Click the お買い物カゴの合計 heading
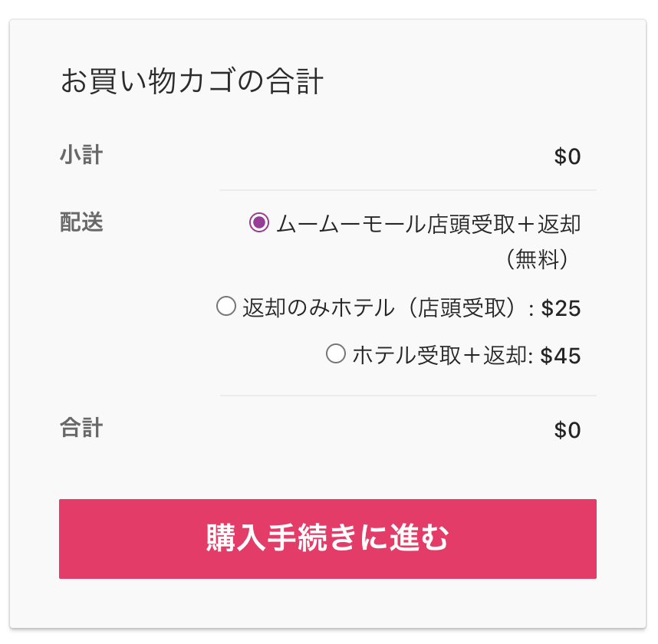The height and width of the screenshot is (644, 658). click(x=192, y=82)
